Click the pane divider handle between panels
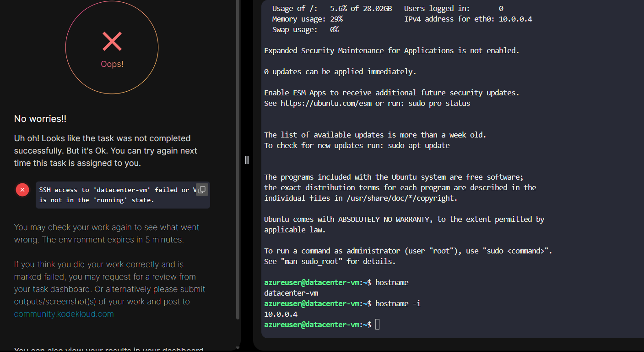This screenshot has width=644, height=352. [x=247, y=159]
